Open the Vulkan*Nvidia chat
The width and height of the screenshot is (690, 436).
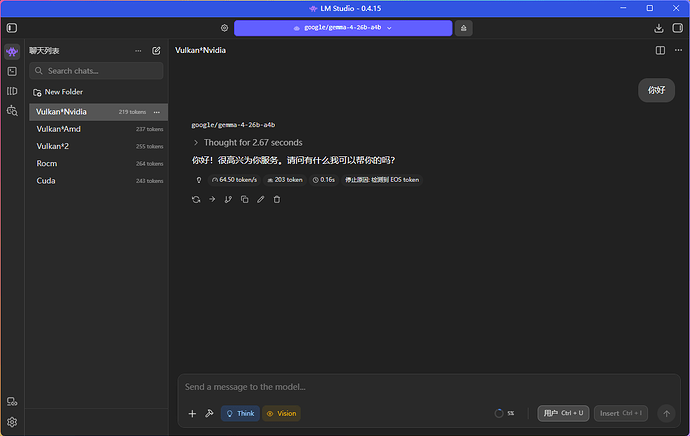[x=98, y=112]
